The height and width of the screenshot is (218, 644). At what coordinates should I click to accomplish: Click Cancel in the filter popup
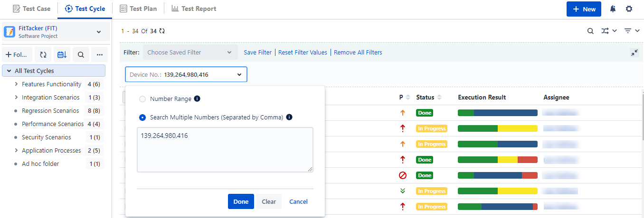pyautogui.click(x=298, y=201)
